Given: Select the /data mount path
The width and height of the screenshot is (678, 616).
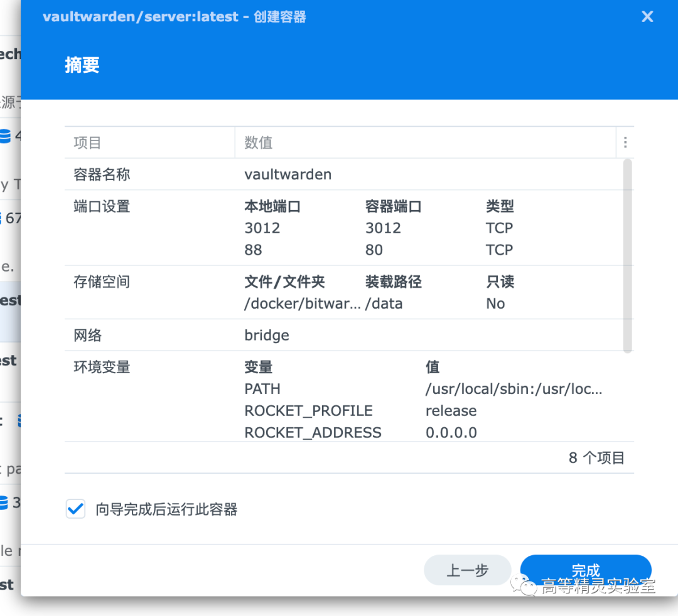Looking at the screenshot, I should pos(384,304).
